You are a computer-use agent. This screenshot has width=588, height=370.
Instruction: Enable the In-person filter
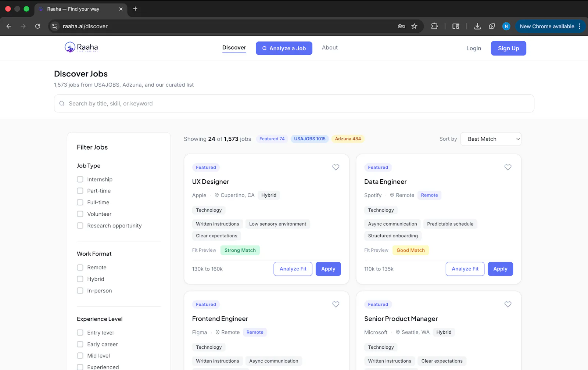[80, 291]
